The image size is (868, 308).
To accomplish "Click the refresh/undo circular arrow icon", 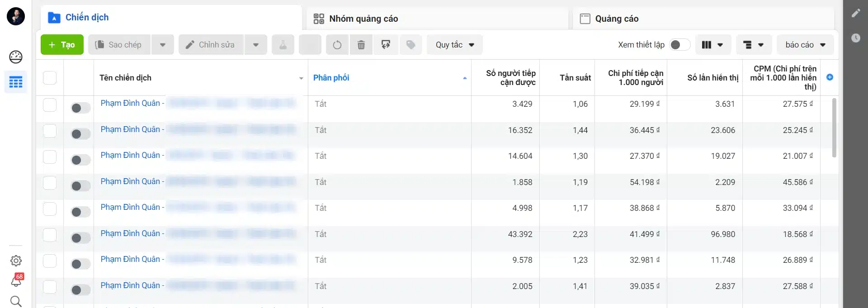I will 337,45.
